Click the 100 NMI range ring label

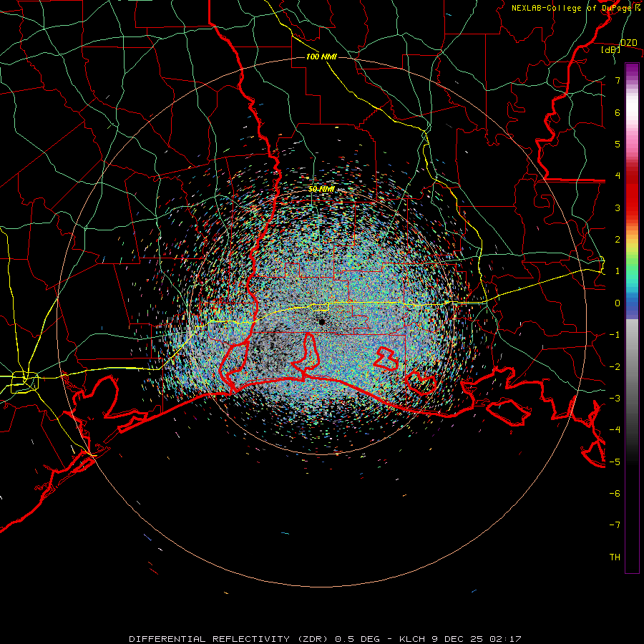click(321, 57)
